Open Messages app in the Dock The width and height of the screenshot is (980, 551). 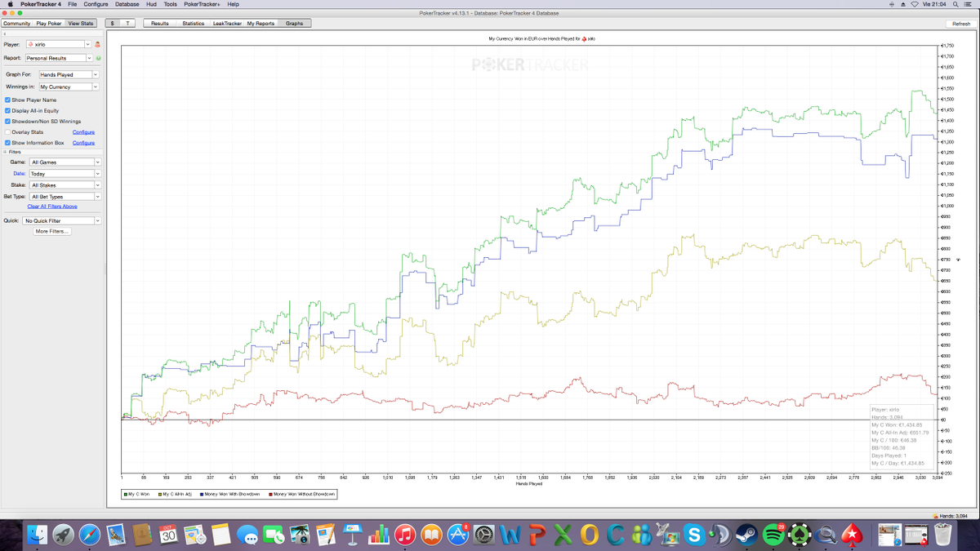[248, 535]
